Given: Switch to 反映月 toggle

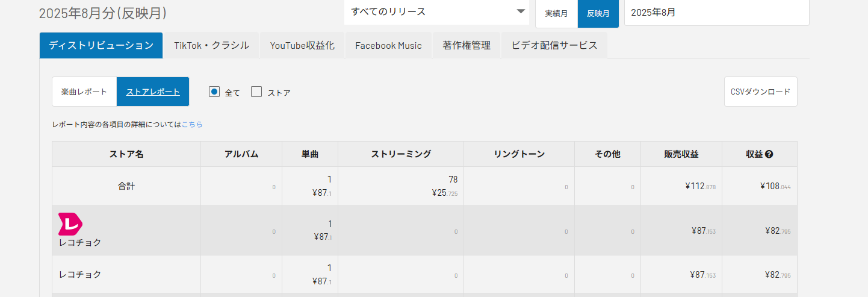Looking at the screenshot, I should click(598, 13).
